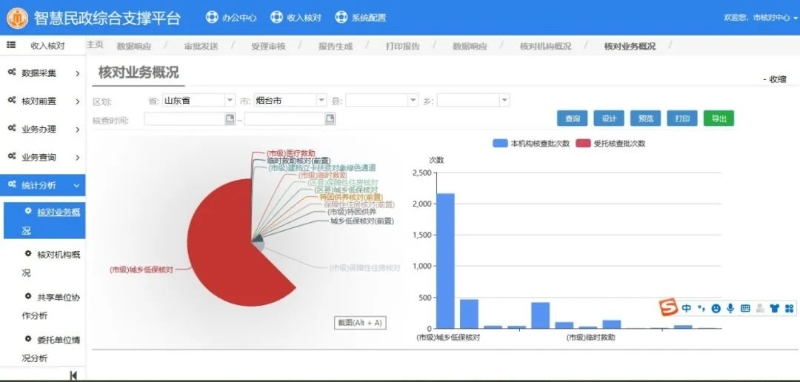Click the 打印 button
This screenshot has width=800, height=382.
coord(682,118)
